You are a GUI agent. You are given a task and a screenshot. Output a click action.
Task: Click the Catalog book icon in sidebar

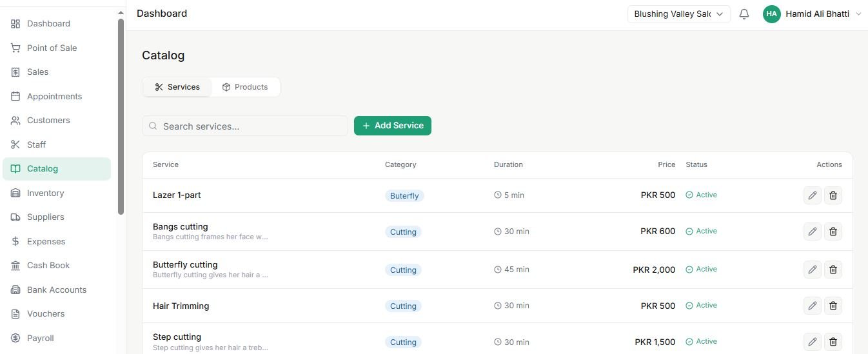click(15, 169)
